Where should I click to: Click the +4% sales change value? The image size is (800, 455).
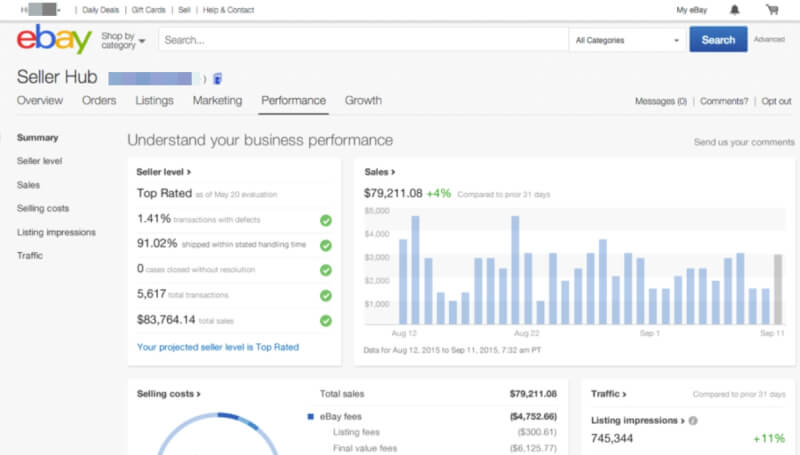[x=439, y=193]
